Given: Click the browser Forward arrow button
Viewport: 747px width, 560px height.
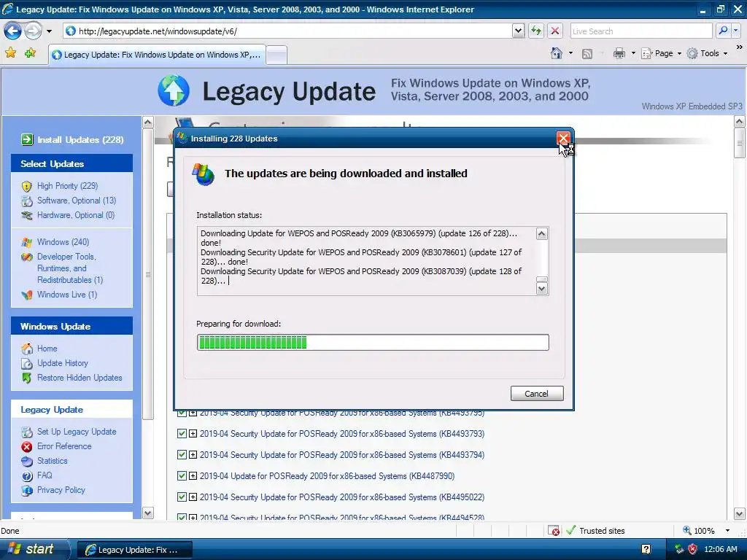Looking at the screenshot, I should click(x=33, y=31).
